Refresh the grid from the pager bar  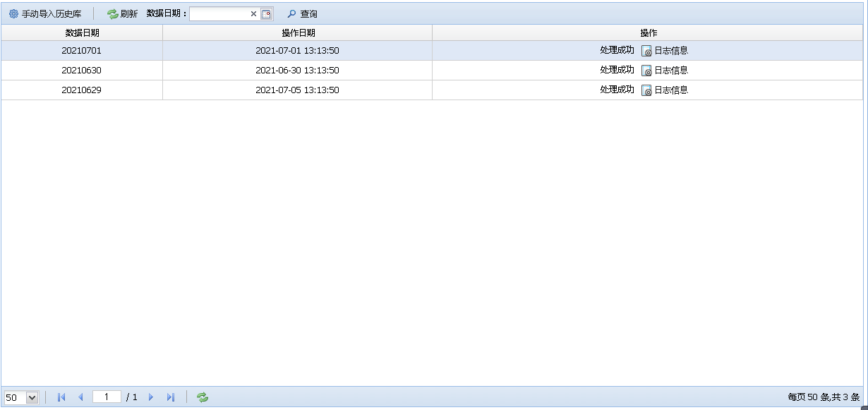click(203, 397)
